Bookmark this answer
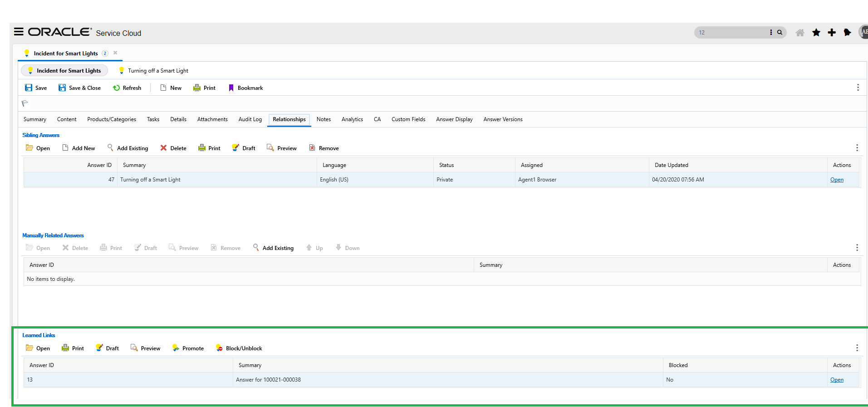The height and width of the screenshot is (407, 868). pyautogui.click(x=245, y=88)
